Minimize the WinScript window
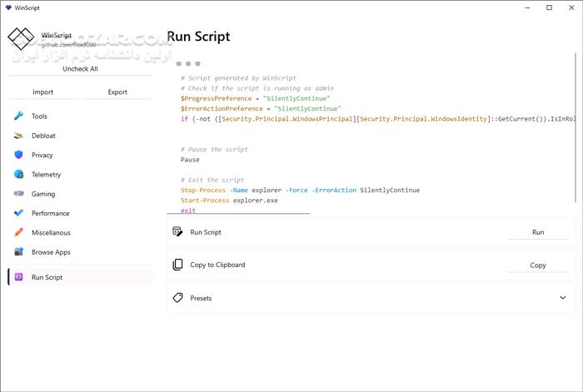 click(527, 7)
